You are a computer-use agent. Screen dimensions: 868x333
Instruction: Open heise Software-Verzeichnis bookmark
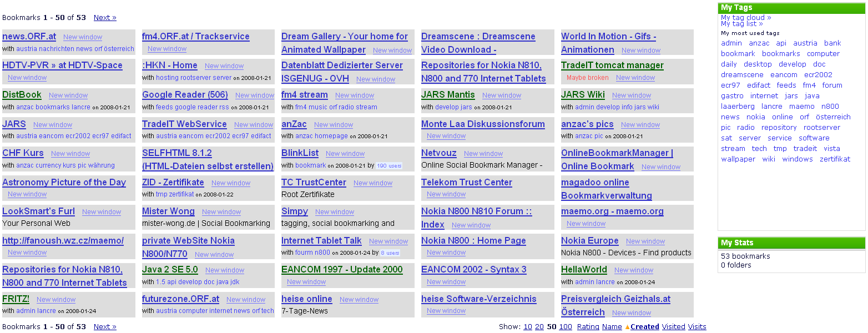pos(479,299)
